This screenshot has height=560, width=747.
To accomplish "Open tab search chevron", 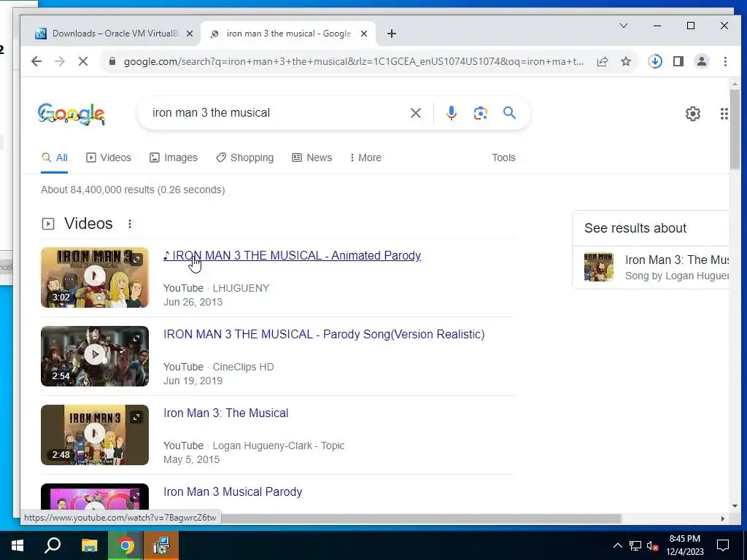I will tap(624, 26).
